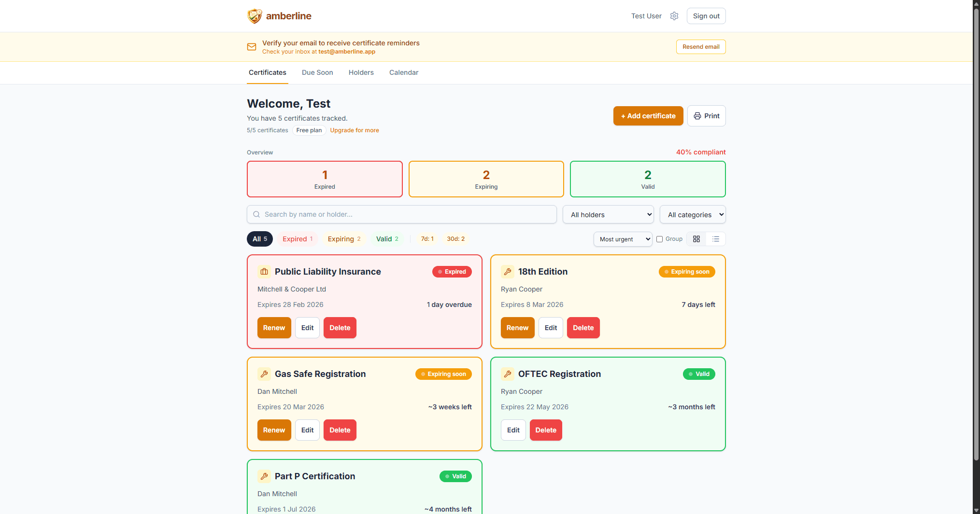This screenshot has width=980, height=514.
Task: Renew the Gas Safe Registration certificate
Action: 274,430
